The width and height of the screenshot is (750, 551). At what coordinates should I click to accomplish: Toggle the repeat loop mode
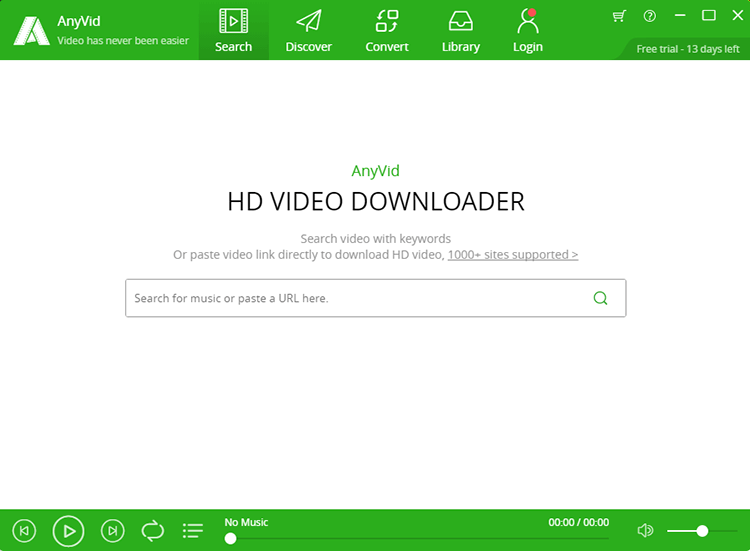point(153,530)
